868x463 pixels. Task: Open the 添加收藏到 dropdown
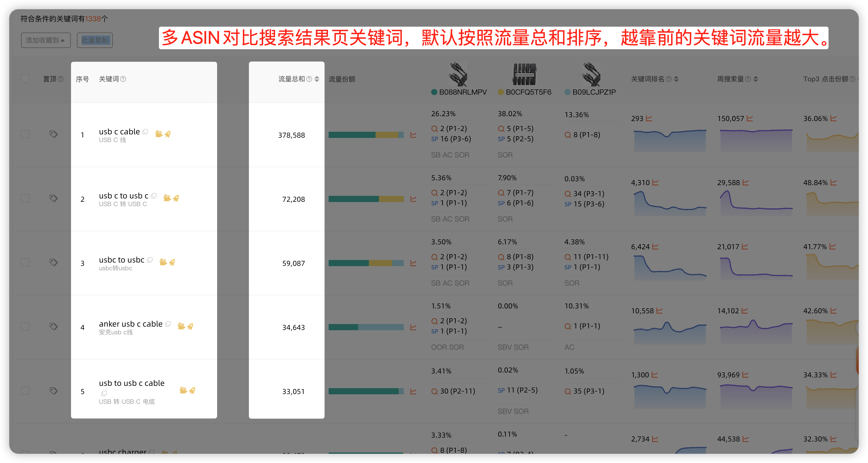pos(46,40)
